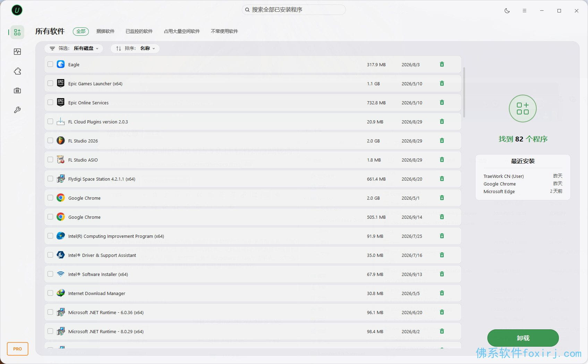This screenshot has width=588, height=364.
Task: Check the Eagle checkbox
Action: (x=50, y=64)
